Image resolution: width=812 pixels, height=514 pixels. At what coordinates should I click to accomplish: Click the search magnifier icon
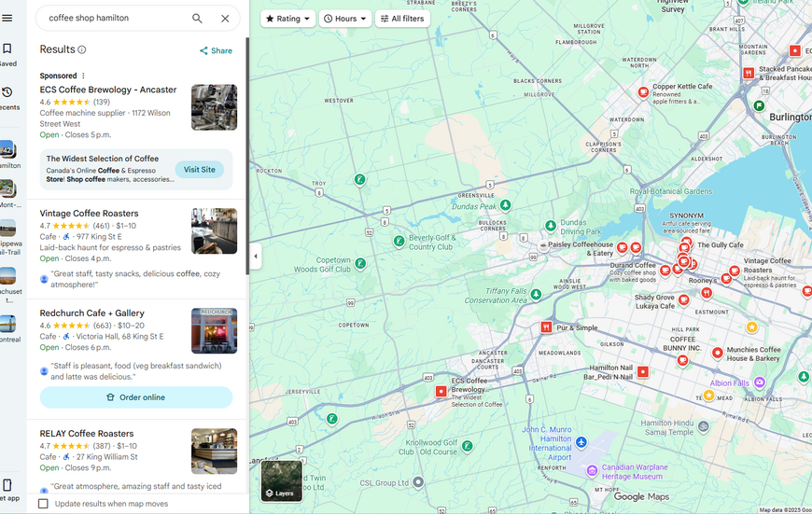click(197, 18)
